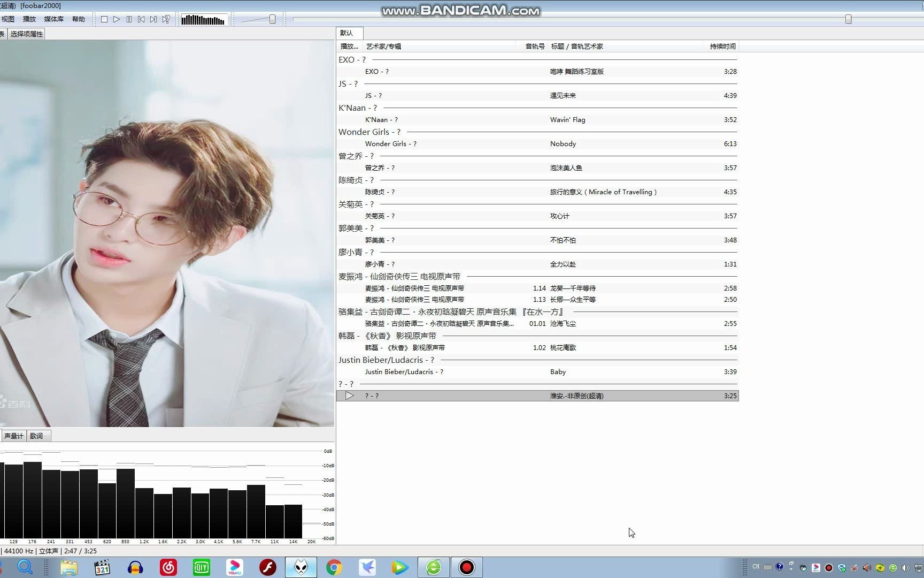Open Audacity headphones icon in taskbar
This screenshot has height=578, width=924.
pos(135,567)
